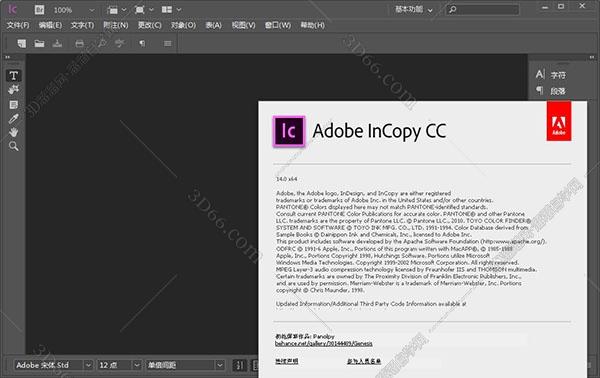
Task: Click the 14.0 x64 version text
Action: pos(287,179)
